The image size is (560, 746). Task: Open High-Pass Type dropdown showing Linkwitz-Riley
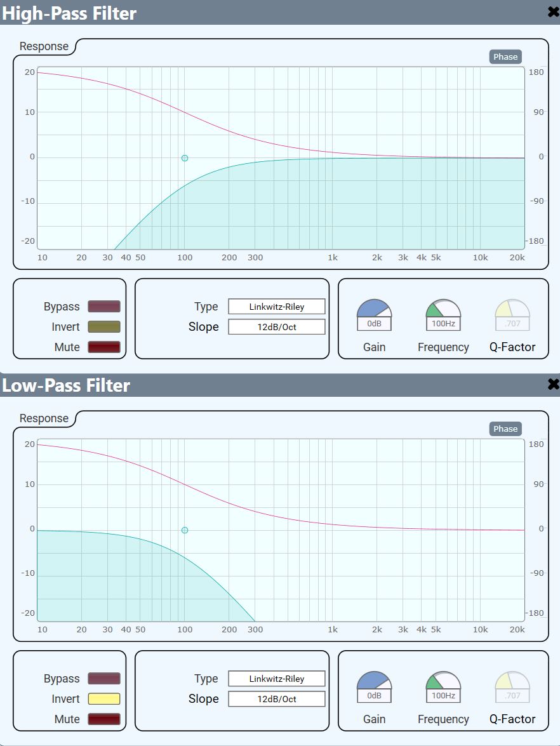pos(276,307)
